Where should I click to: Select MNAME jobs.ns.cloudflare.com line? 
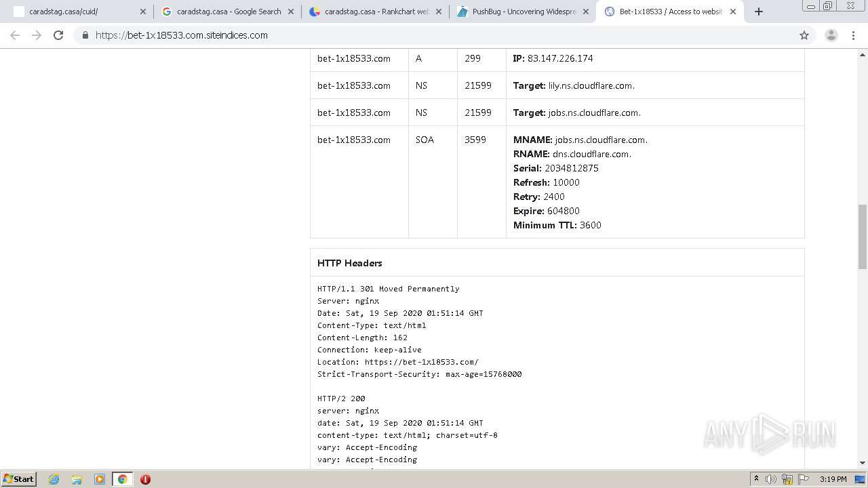point(580,140)
